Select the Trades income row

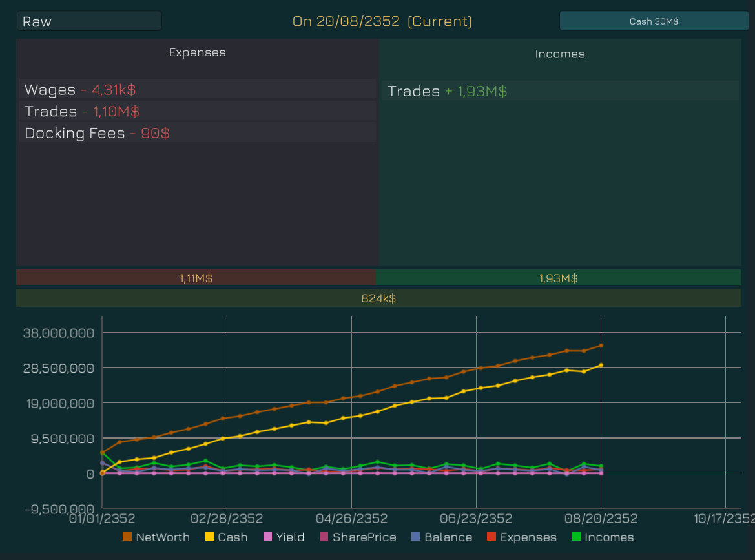click(x=560, y=91)
